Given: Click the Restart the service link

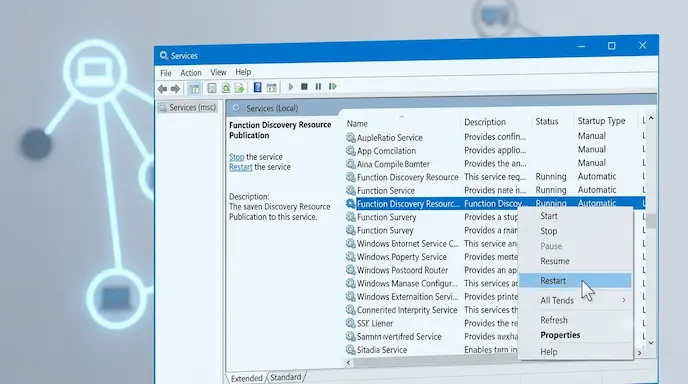Looking at the screenshot, I should click(240, 167).
